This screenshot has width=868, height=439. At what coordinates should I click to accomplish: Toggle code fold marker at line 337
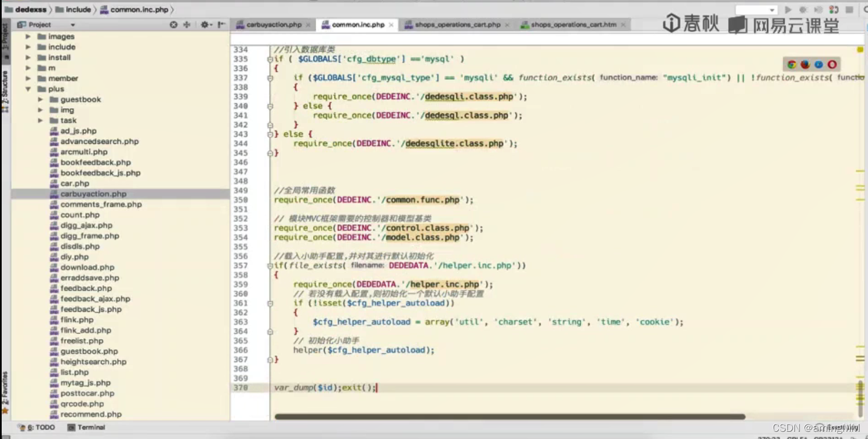point(270,78)
